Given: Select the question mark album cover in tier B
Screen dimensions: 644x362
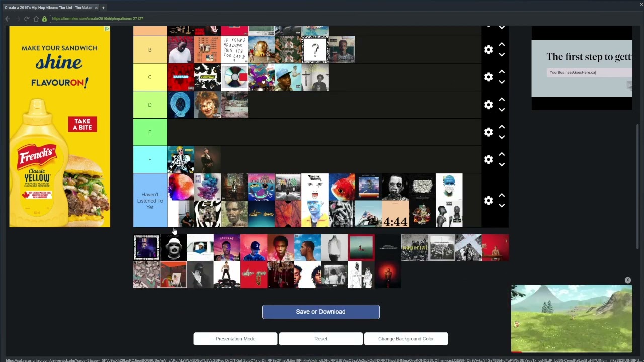Looking at the screenshot, I should click(315, 50).
